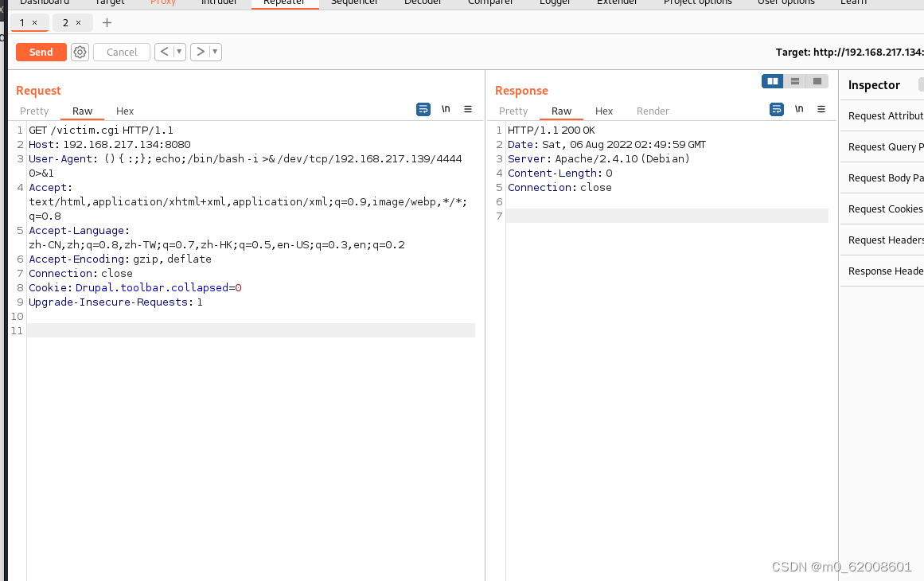Open the history dropdown beside the forward arrow
This screenshot has width=924, height=581.
click(x=215, y=52)
